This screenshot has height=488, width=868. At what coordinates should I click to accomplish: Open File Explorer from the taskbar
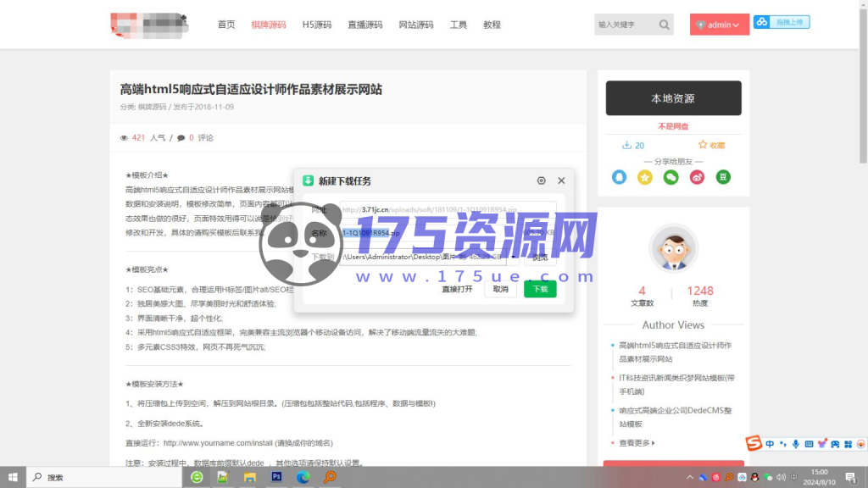[x=250, y=477]
